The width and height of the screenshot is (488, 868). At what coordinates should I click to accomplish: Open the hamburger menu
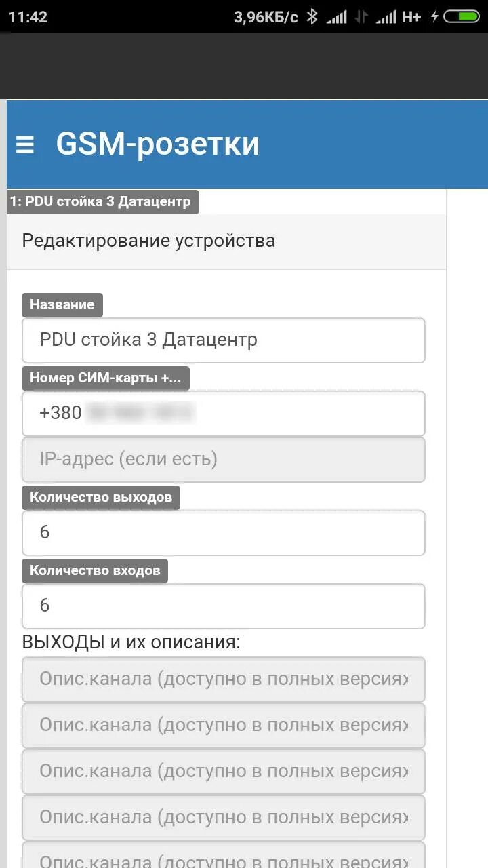pos(25,144)
